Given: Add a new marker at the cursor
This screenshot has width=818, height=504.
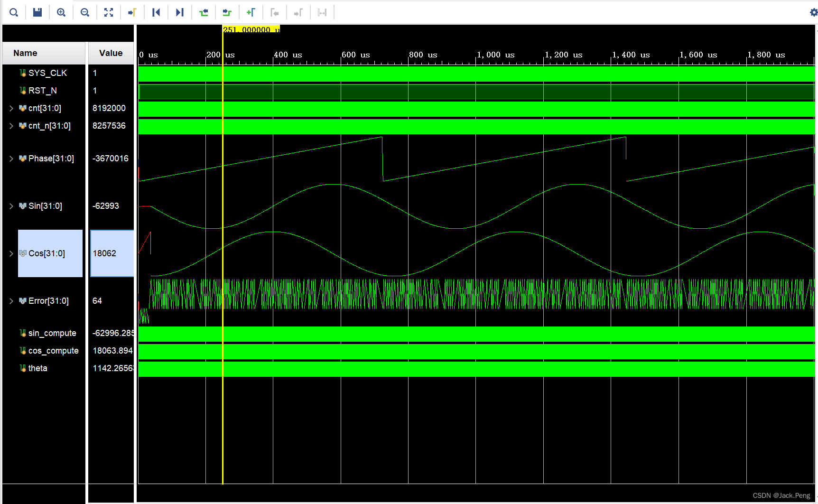Looking at the screenshot, I should (x=251, y=12).
